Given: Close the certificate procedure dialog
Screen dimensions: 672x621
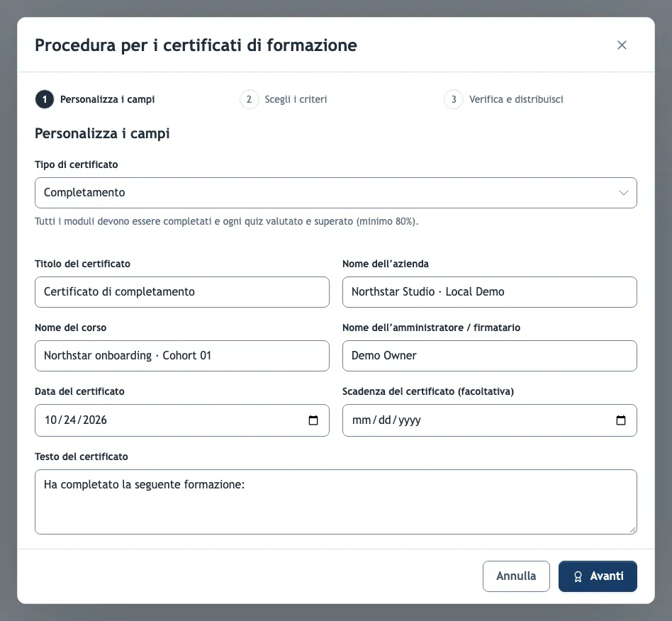Looking at the screenshot, I should pyautogui.click(x=622, y=45).
